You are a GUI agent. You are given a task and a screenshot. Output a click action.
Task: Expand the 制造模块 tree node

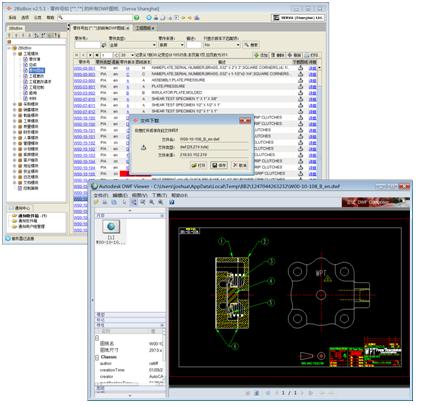tap(15, 115)
